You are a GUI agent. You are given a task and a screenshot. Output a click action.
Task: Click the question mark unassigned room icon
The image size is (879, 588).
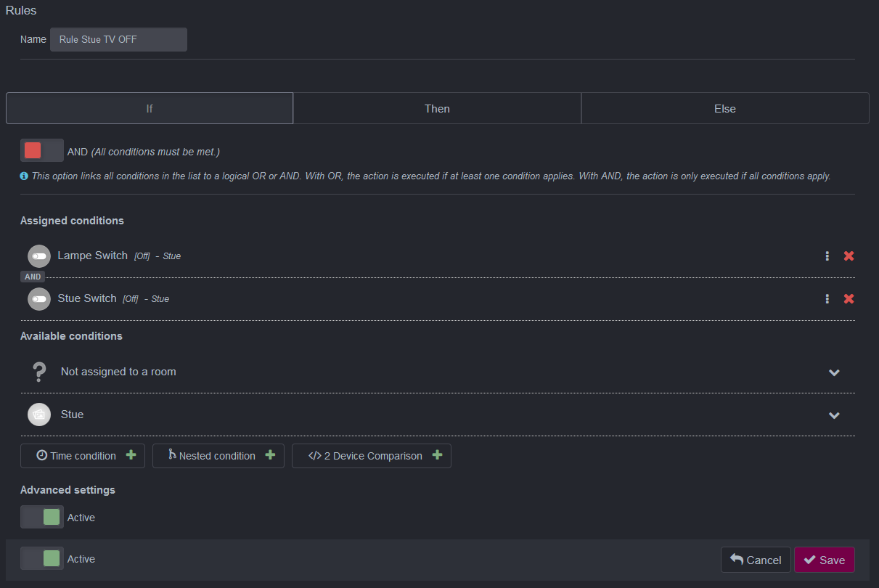[x=39, y=372]
